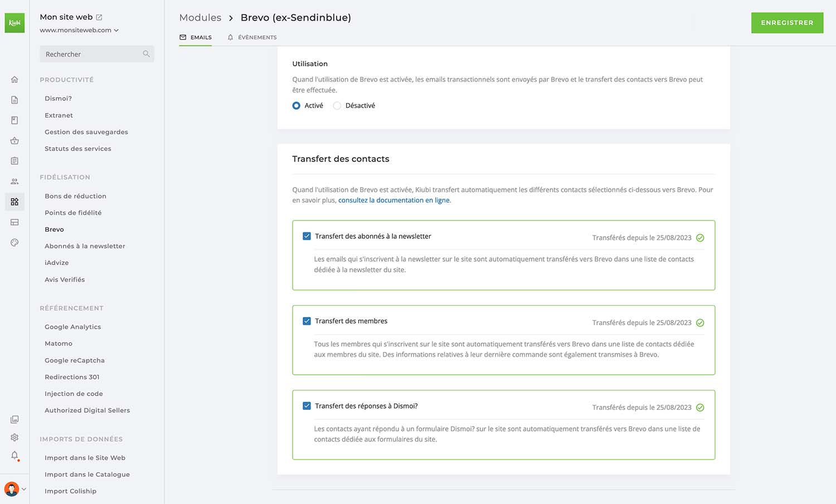
Task: Click the Transfert des contacts heading
Action: [x=341, y=159]
